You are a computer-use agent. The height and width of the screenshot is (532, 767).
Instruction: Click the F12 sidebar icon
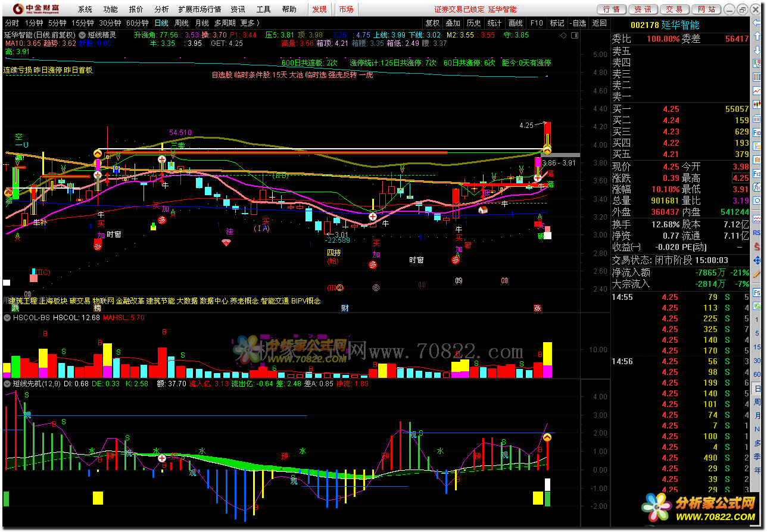757,173
